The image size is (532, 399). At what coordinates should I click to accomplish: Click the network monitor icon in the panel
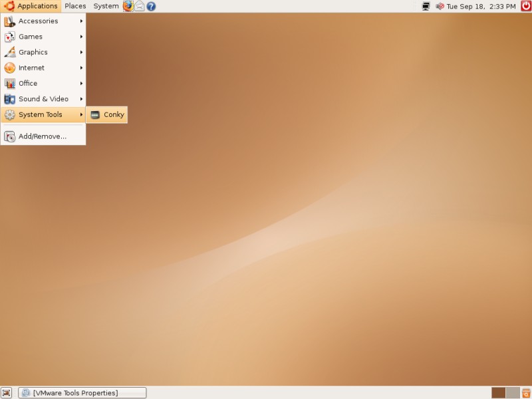426,6
